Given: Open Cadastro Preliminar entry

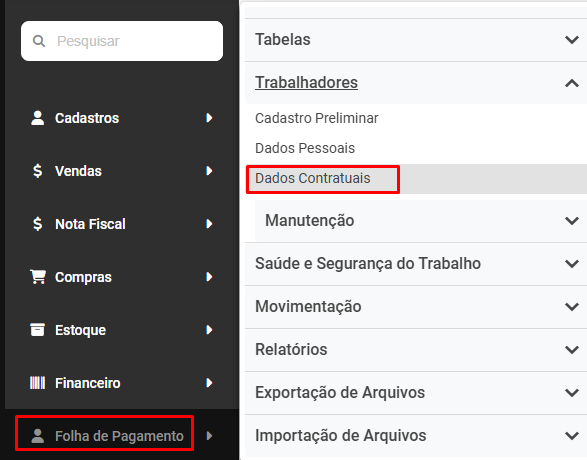Looking at the screenshot, I should (x=317, y=118).
